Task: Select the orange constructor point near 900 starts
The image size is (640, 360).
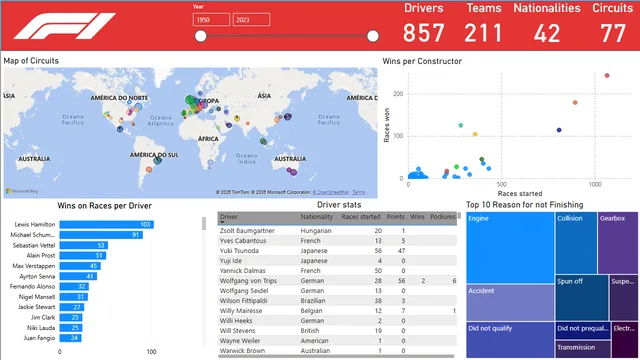Action: coord(575,102)
